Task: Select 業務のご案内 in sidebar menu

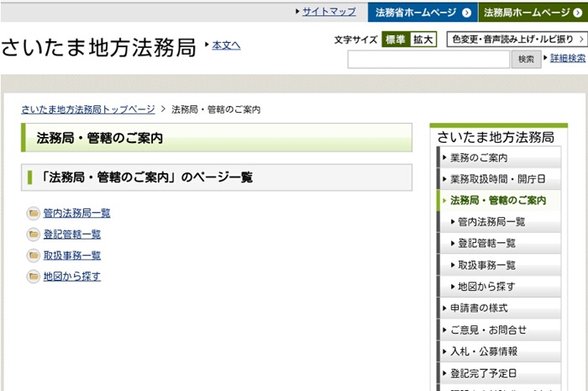Action: point(499,157)
